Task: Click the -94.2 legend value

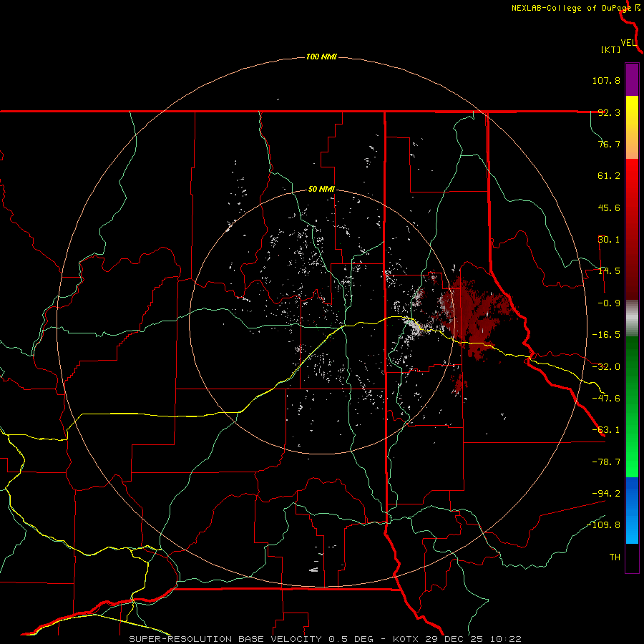Action: tap(606, 493)
